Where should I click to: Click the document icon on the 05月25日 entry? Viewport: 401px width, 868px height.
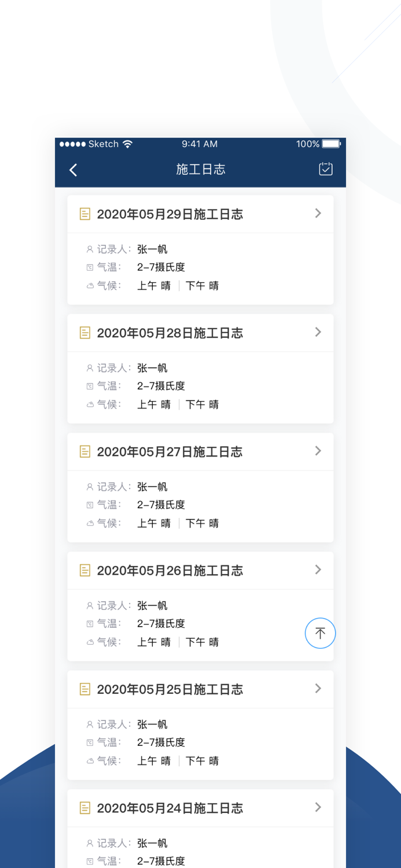tap(85, 689)
